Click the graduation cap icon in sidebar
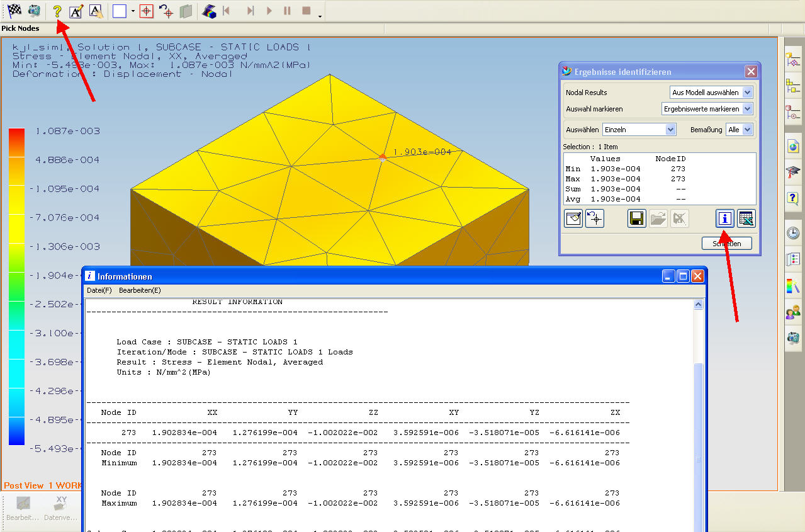This screenshot has width=805, height=532. pos(793,172)
